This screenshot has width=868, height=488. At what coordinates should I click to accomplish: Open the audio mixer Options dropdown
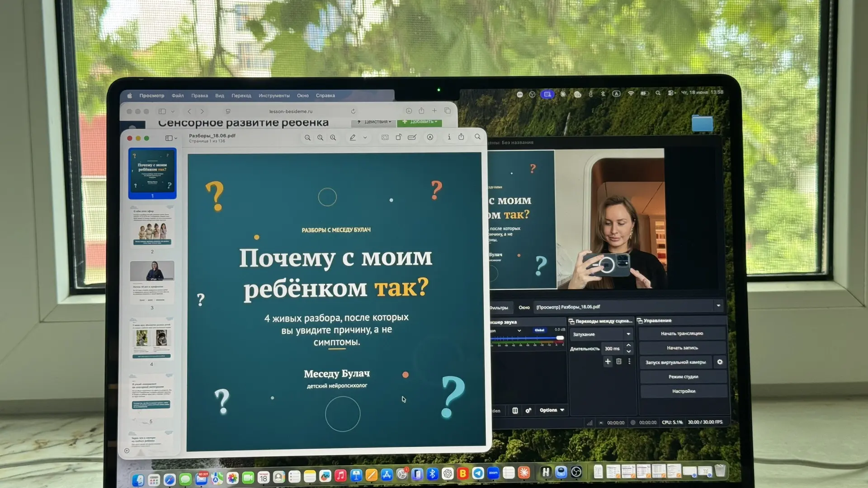552,410
